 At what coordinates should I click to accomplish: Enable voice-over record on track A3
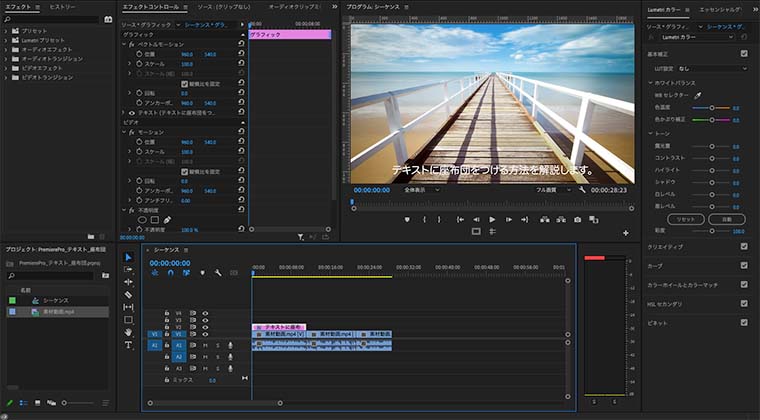pyautogui.click(x=230, y=369)
